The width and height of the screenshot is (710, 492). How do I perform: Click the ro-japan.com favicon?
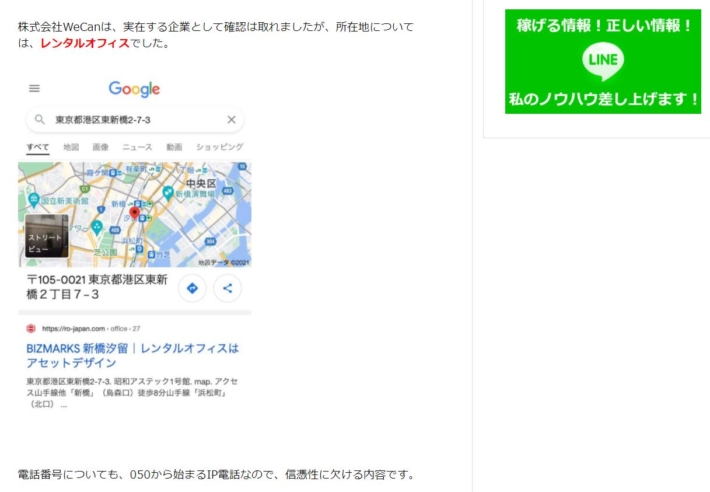click(x=31, y=329)
